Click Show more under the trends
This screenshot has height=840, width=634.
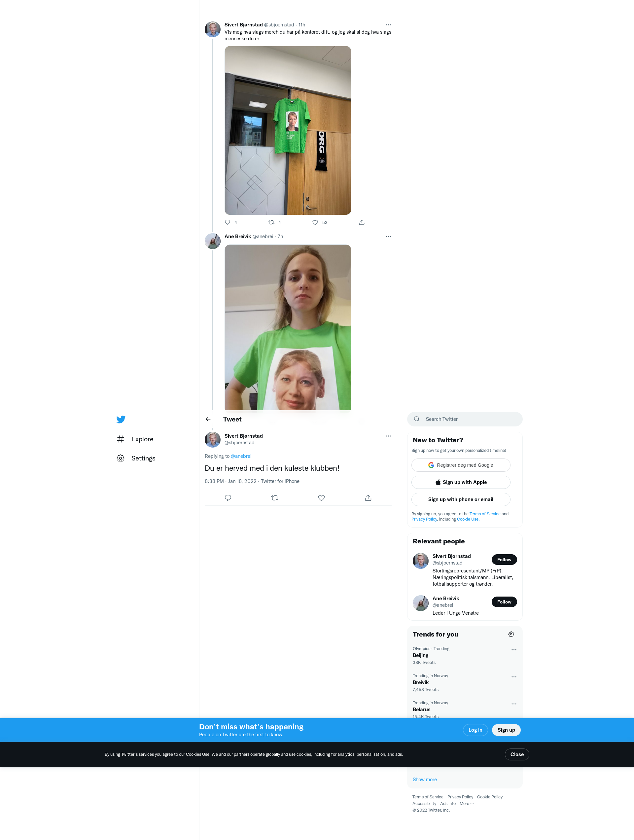click(424, 779)
